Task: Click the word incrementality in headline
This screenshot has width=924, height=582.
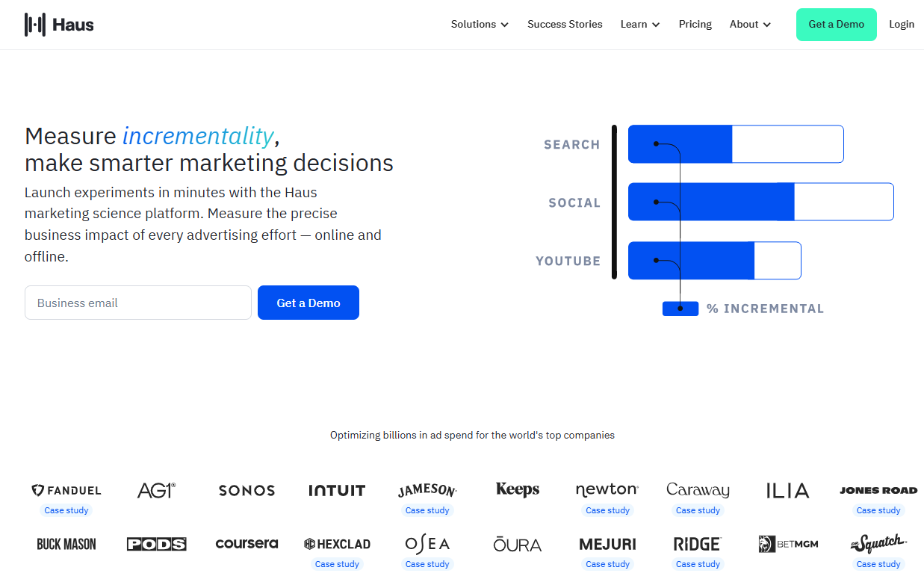Action: 198,136
